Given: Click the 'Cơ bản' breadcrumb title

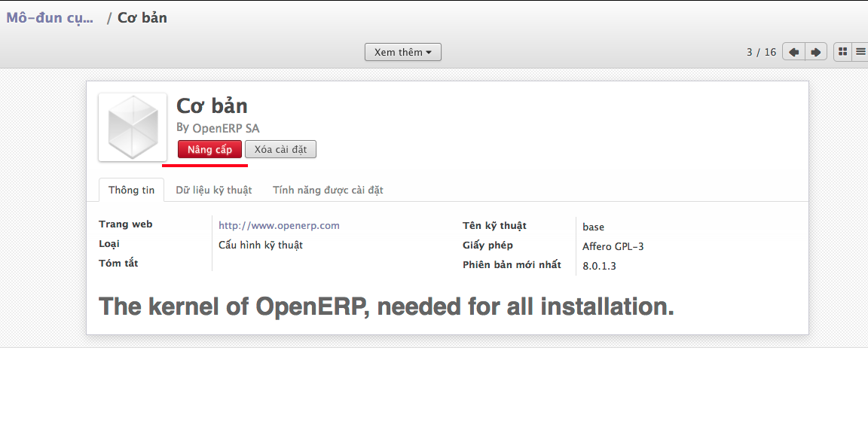Looking at the screenshot, I should pos(142,18).
